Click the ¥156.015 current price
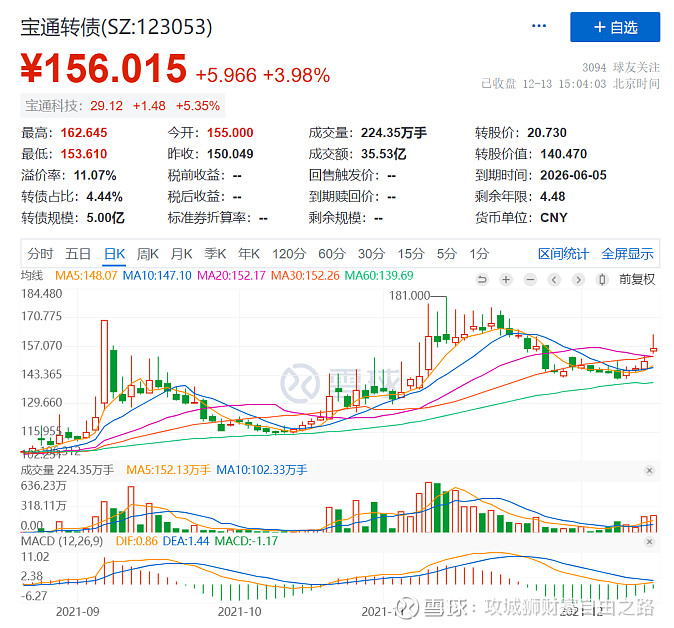The image size is (674, 628). click(x=104, y=69)
